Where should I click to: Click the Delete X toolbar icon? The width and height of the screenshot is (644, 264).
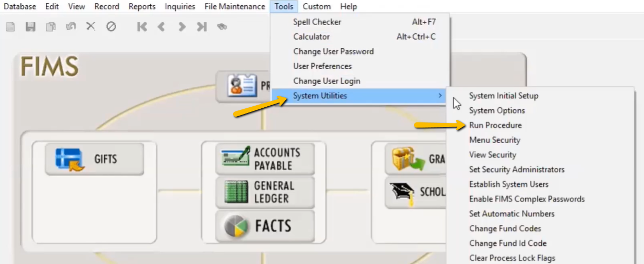pyautogui.click(x=91, y=26)
